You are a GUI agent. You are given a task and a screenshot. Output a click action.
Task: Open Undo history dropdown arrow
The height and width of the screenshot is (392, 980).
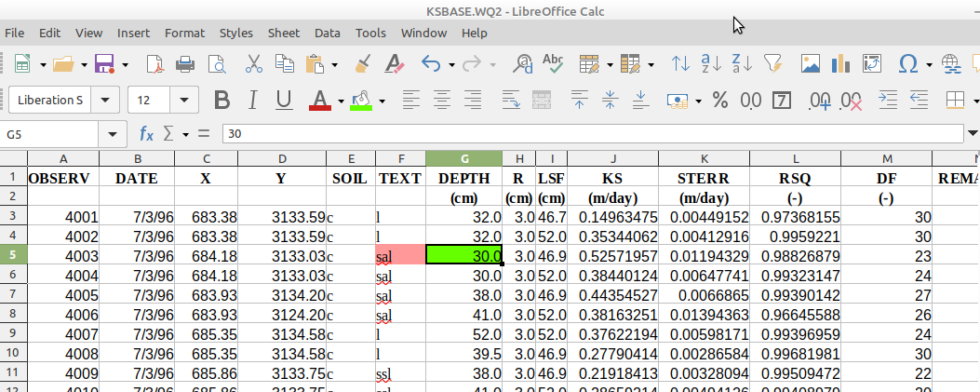(452, 64)
